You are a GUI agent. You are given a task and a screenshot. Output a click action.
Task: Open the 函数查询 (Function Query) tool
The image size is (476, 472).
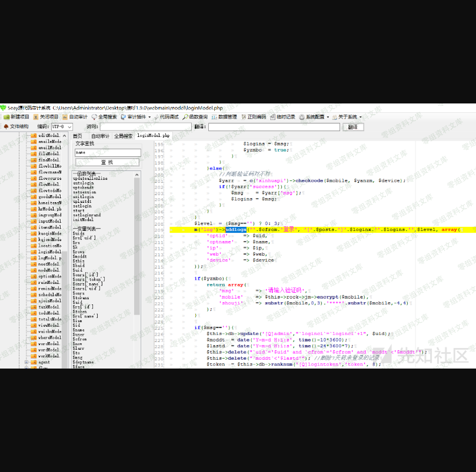pyautogui.click(x=195, y=117)
